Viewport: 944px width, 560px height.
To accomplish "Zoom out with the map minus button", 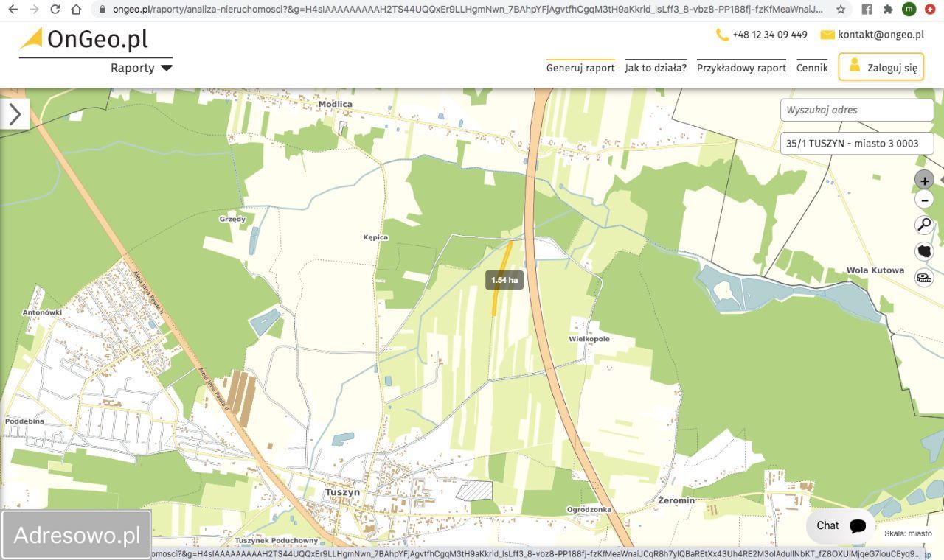I will tap(924, 200).
